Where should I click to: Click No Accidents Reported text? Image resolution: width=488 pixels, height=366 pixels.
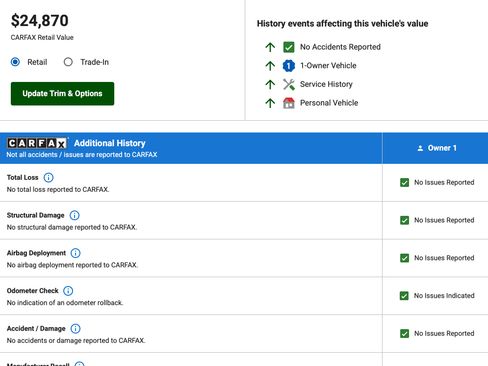pos(340,47)
